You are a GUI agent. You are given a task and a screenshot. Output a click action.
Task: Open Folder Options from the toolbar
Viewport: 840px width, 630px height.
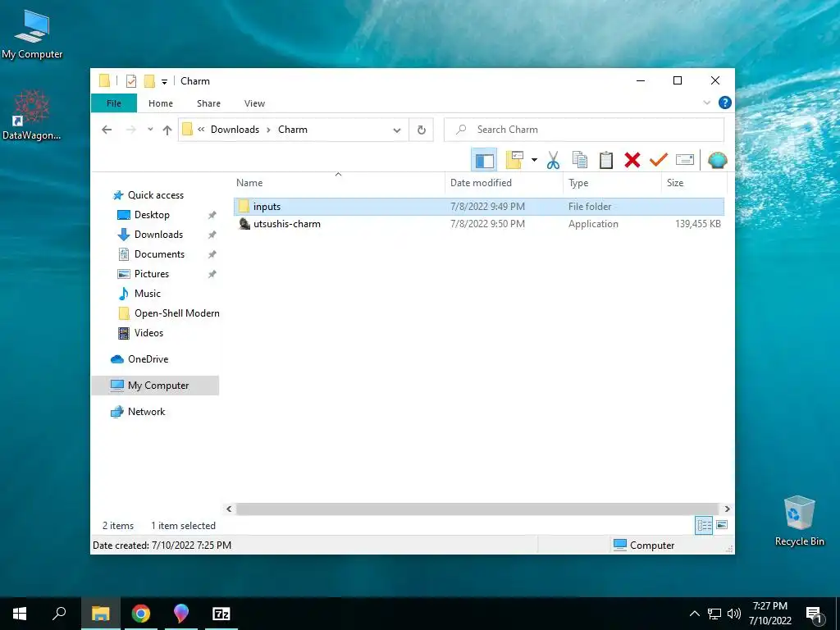514,160
